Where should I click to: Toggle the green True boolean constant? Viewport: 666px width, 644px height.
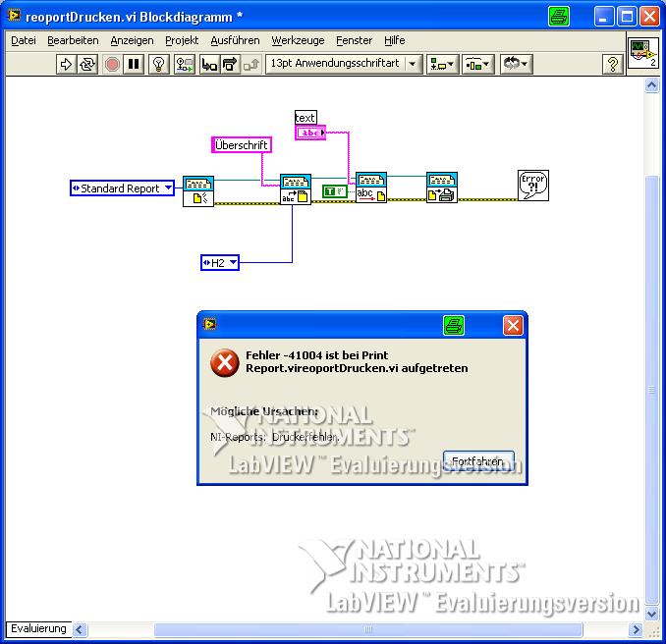click(335, 191)
